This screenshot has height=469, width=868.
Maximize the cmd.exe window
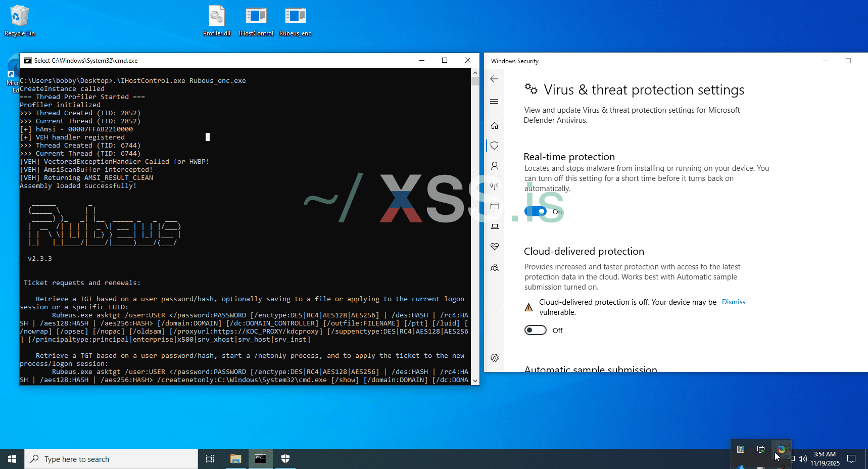(x=445, y=61)
